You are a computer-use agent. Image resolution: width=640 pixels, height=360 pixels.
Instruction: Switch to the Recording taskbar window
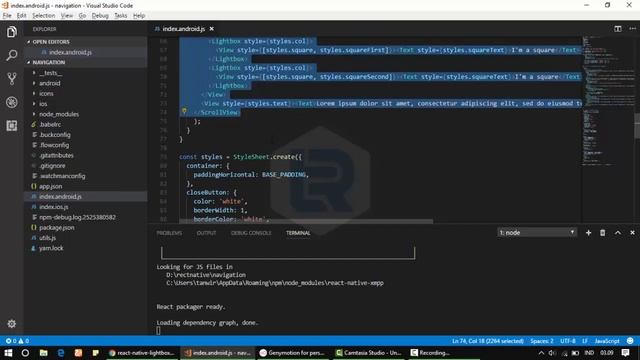pyautogui.click(x=444, y=353)
